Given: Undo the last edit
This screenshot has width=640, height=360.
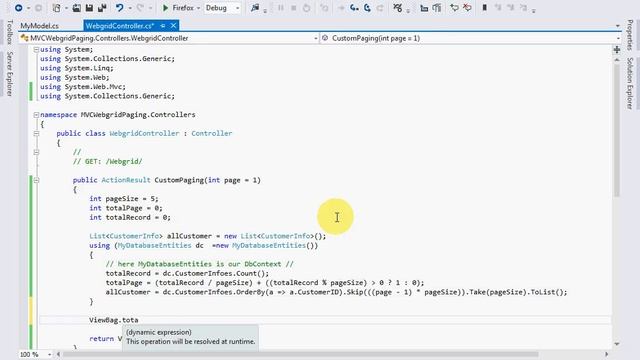Looking at the screenshot, I should (120, 8).
